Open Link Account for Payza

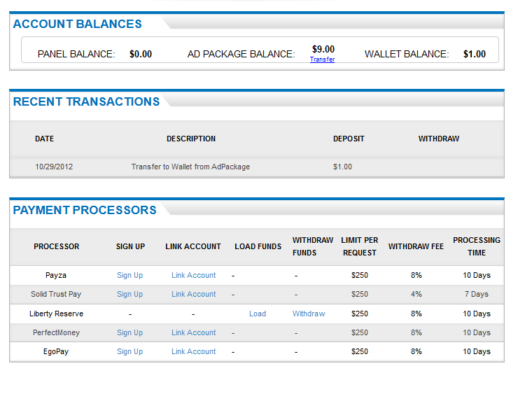coord(193,276)
